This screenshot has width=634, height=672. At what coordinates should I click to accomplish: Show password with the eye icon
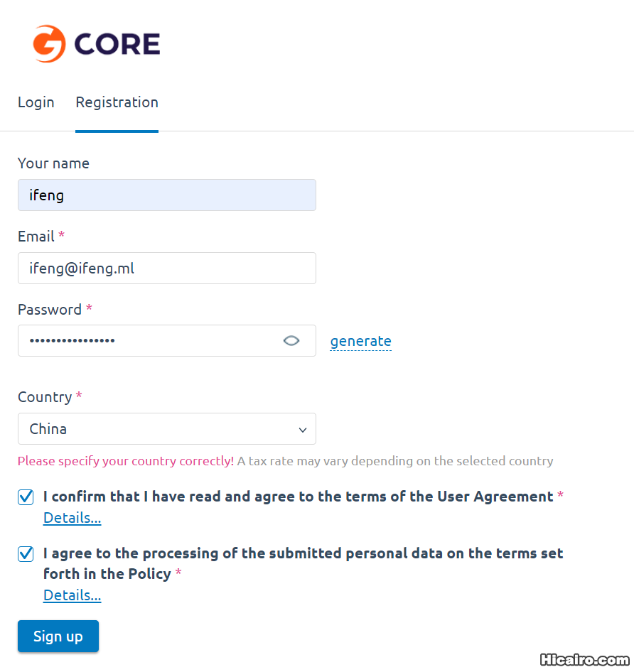pyautogui.click(x=291, y=341)
